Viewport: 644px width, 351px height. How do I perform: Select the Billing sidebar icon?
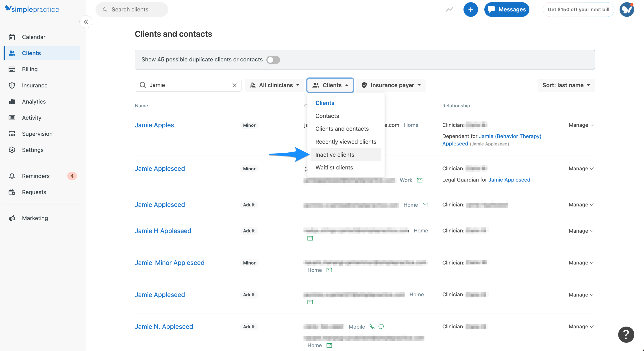[30, 69]
